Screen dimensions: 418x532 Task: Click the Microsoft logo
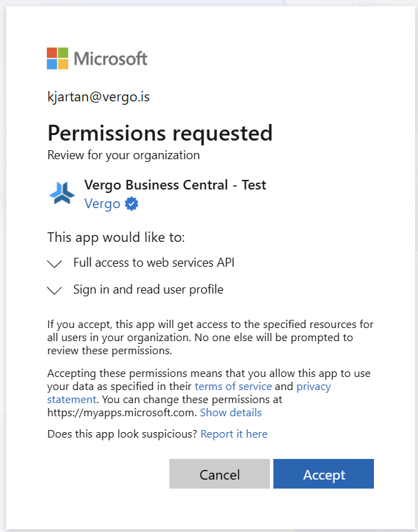[x=97, y=59]
